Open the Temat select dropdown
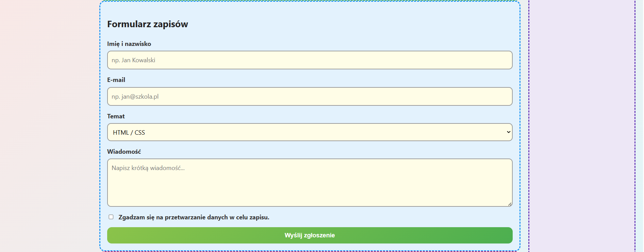 click(x=309, y=132)
